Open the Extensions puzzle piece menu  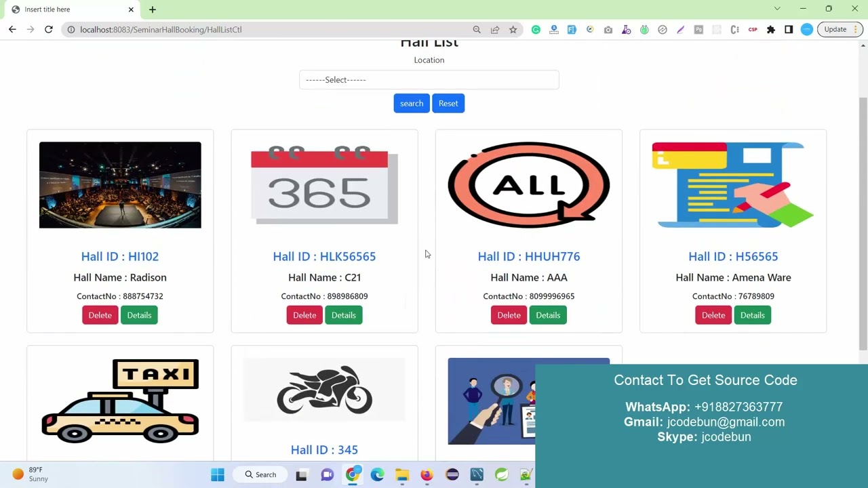point(771,29)
